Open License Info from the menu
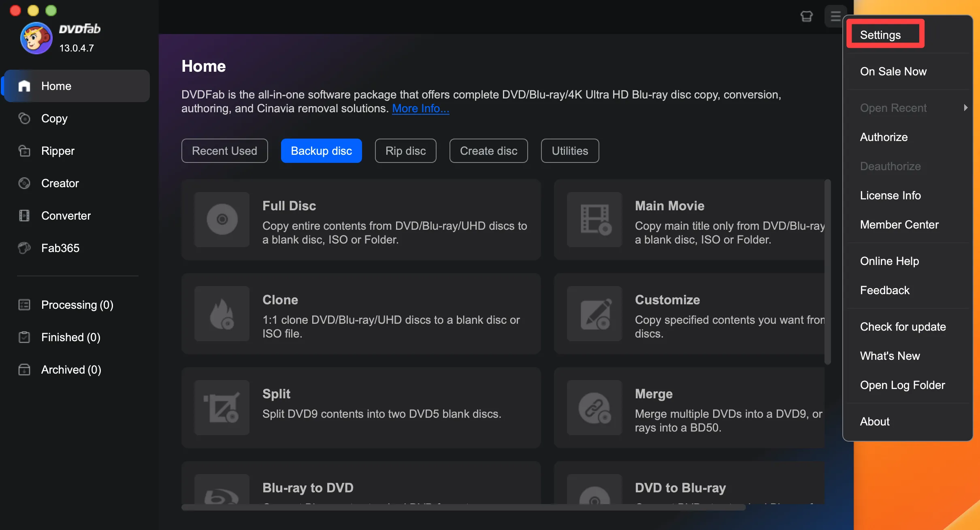The height and width of the screenshot is (530, 980). tap(890, 195)
